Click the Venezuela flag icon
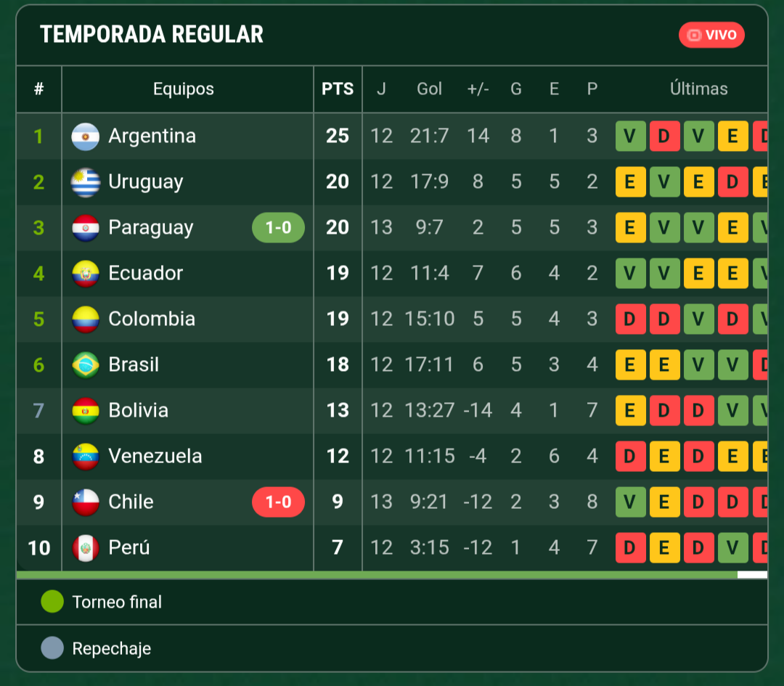The image size is (784, 686). coord(86,457)
